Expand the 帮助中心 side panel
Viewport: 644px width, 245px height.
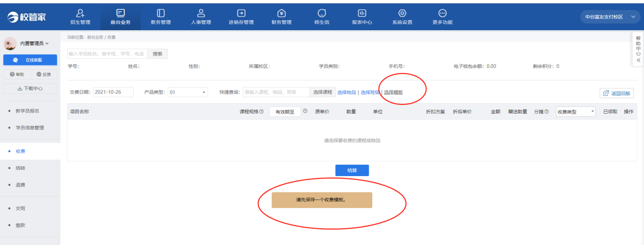638,49
